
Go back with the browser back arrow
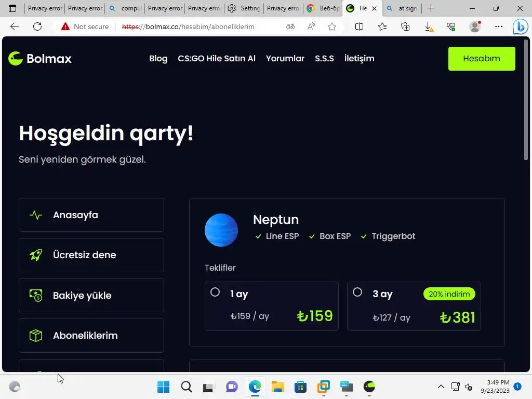click(x=14, y=26)
